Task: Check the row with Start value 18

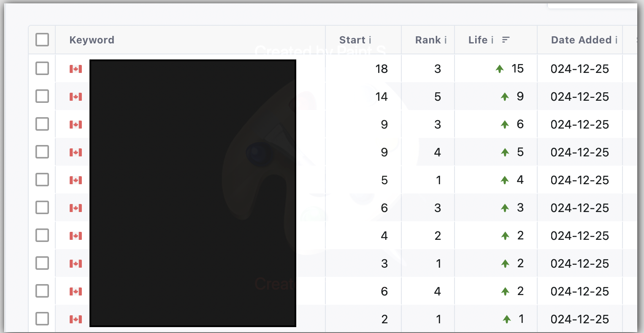Action: [42, 68]
